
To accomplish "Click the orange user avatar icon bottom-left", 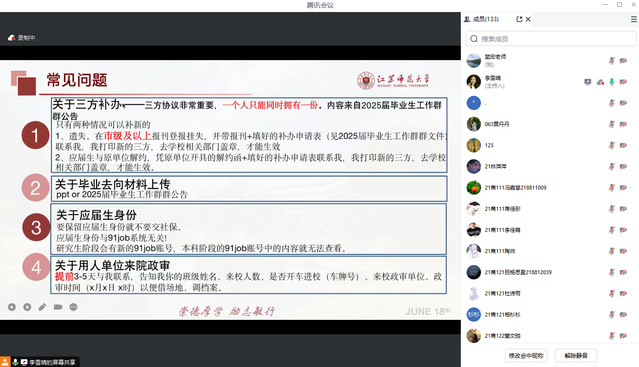I will click(4, 362).
